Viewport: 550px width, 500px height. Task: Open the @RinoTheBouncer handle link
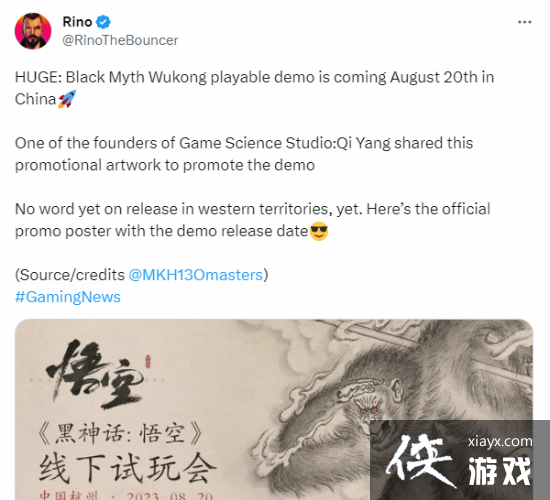point(120,40)
